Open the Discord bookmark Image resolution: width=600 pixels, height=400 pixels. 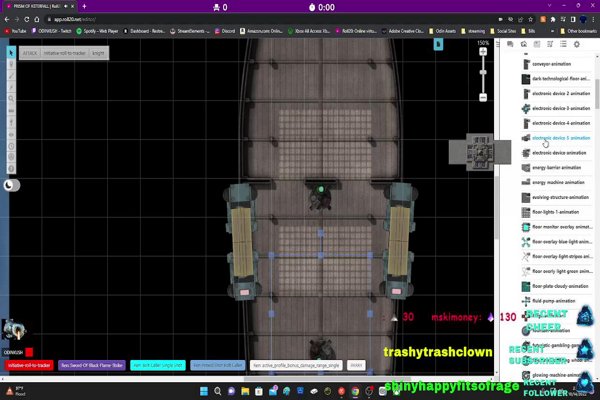tap(225, 31)
